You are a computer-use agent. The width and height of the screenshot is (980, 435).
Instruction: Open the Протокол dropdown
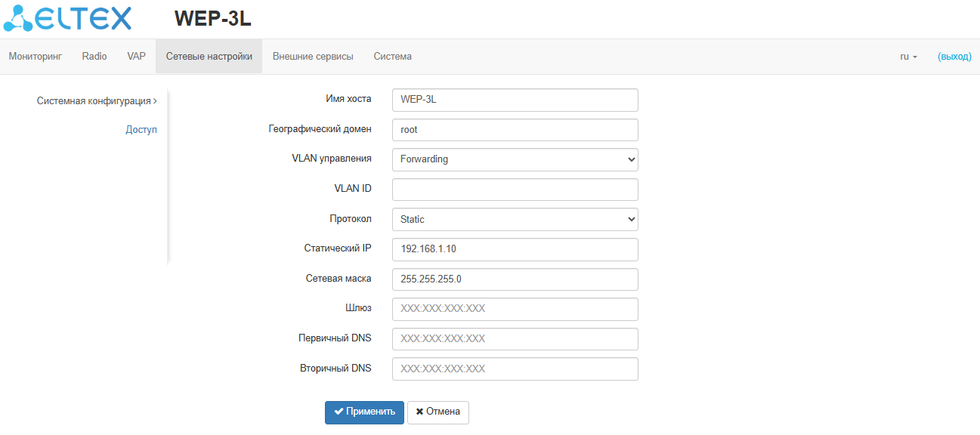(x=515, y=219)
